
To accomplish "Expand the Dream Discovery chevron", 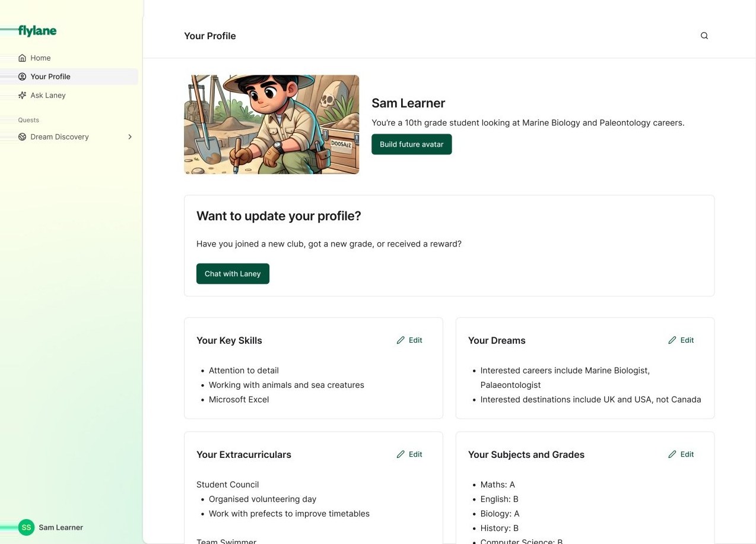I will click(130, 137).
